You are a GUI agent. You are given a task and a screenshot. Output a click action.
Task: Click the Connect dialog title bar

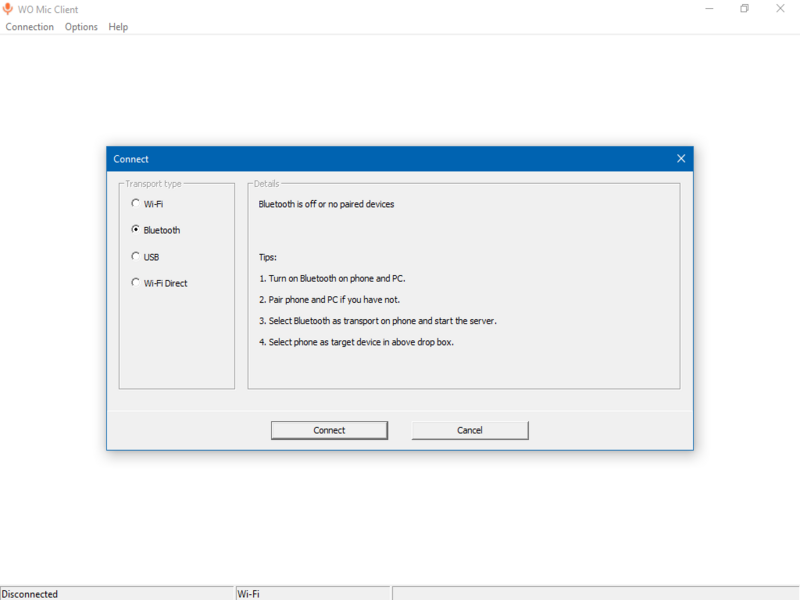click(x=350, y=158)
